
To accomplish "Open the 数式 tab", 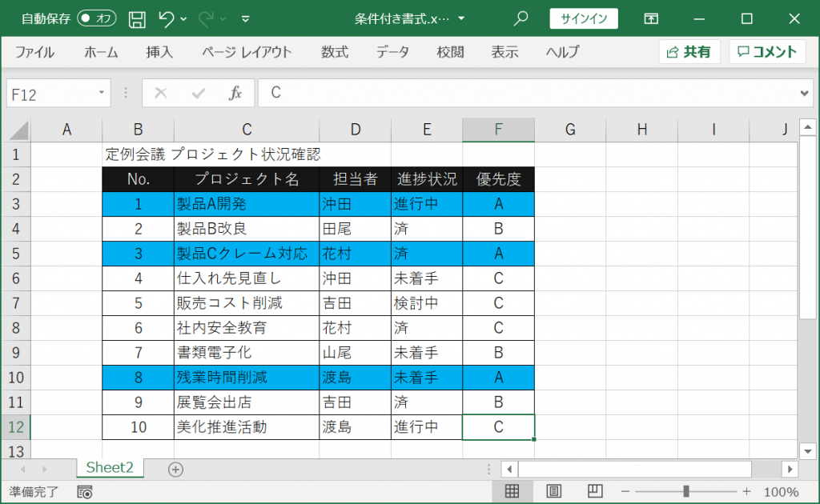I will [335, 52].
